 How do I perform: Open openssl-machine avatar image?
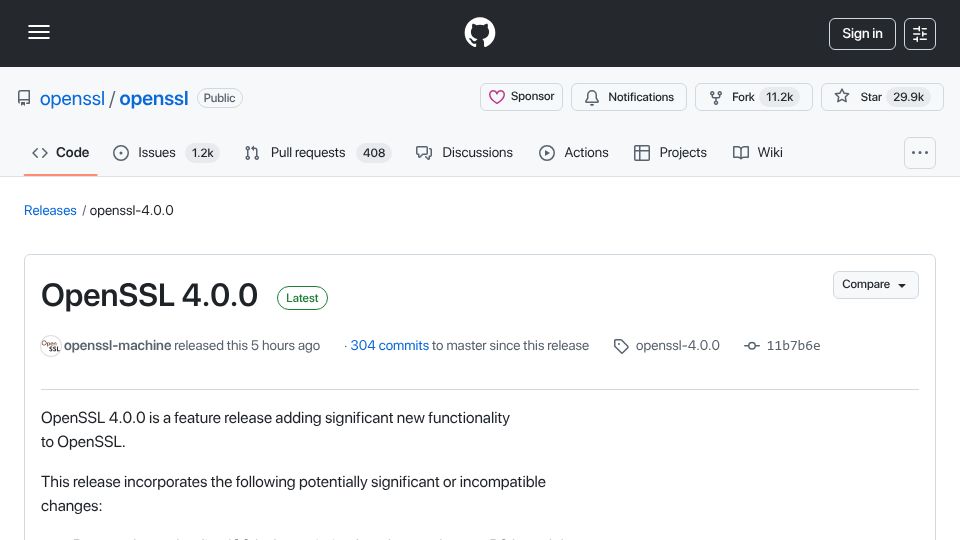pyautogui.click(x=51, y=346)
